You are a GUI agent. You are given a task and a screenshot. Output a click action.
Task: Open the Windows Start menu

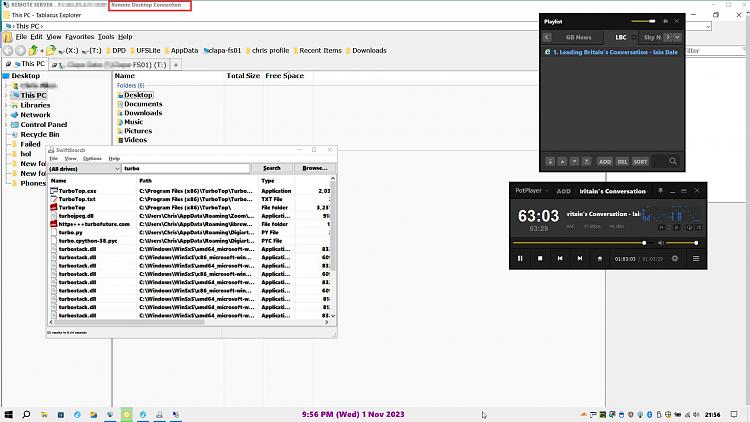[x=9, y=414]
